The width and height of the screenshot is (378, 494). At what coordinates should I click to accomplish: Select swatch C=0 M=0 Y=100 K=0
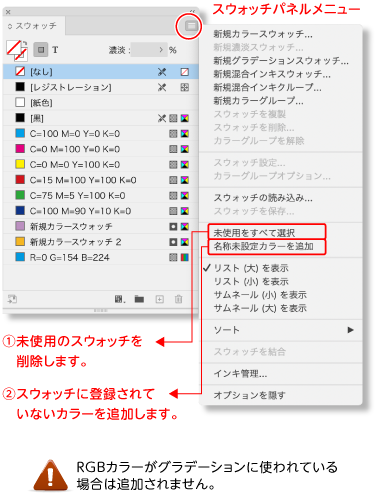pyautogui.click(x=101, y=164)
